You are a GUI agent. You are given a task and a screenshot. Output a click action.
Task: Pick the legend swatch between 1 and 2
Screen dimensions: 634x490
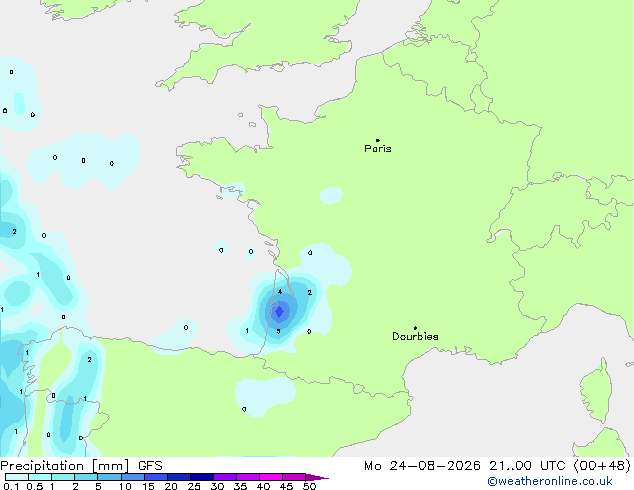point(63,477)
